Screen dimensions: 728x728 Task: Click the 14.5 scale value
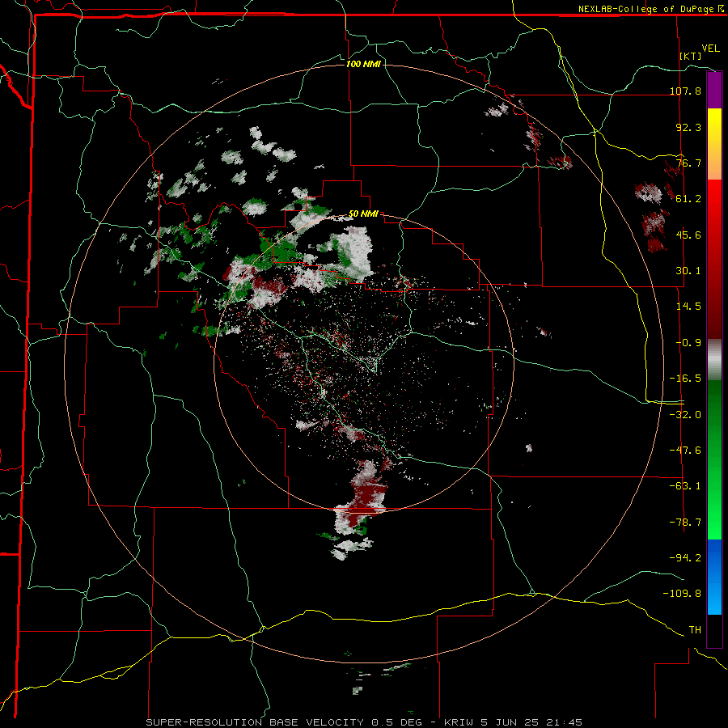point(688,307)
